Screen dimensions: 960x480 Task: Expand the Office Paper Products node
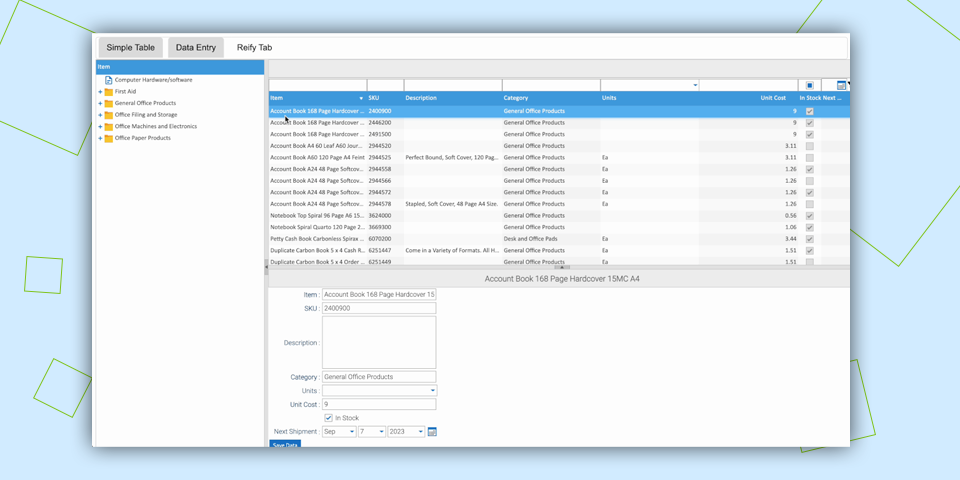[100, 138]
